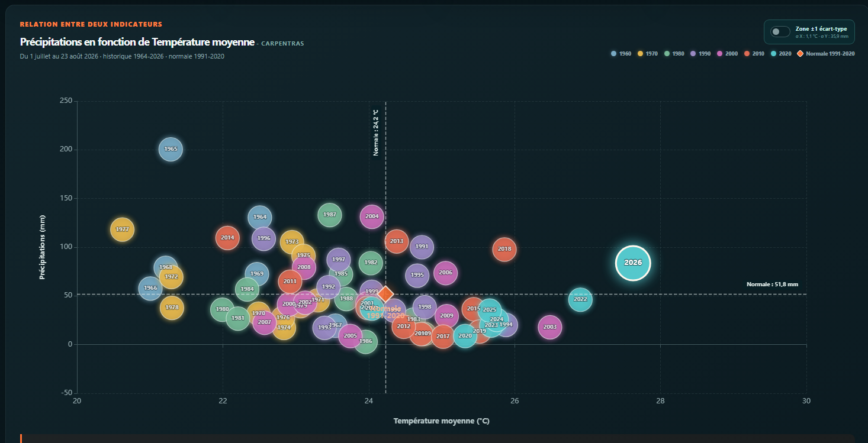Click the 2020 data point

(465, 336)
